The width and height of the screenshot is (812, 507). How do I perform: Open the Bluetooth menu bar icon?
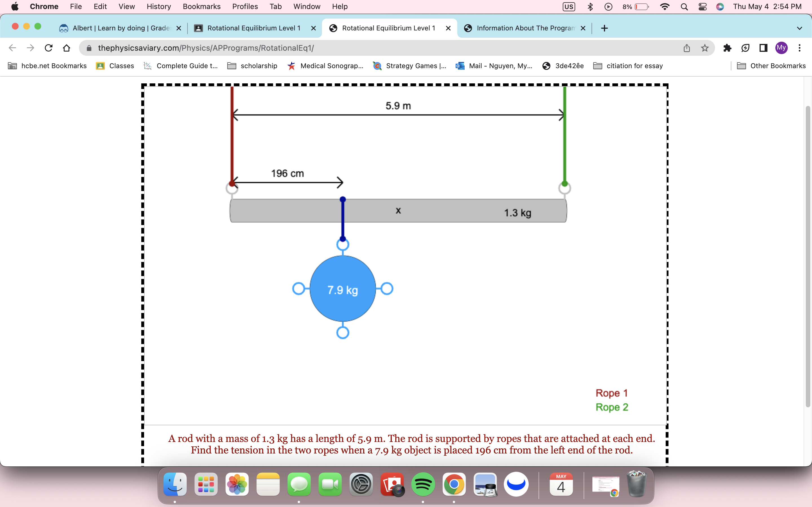(x=590, y=6)
